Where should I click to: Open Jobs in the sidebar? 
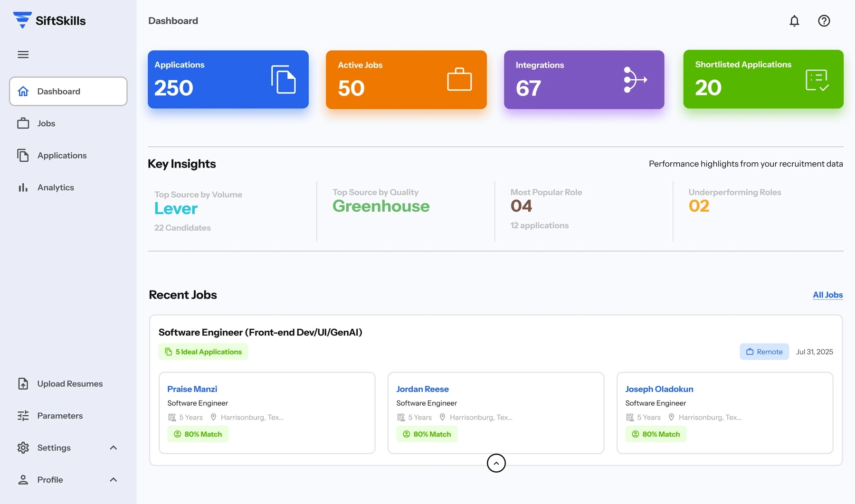(46, 123)
